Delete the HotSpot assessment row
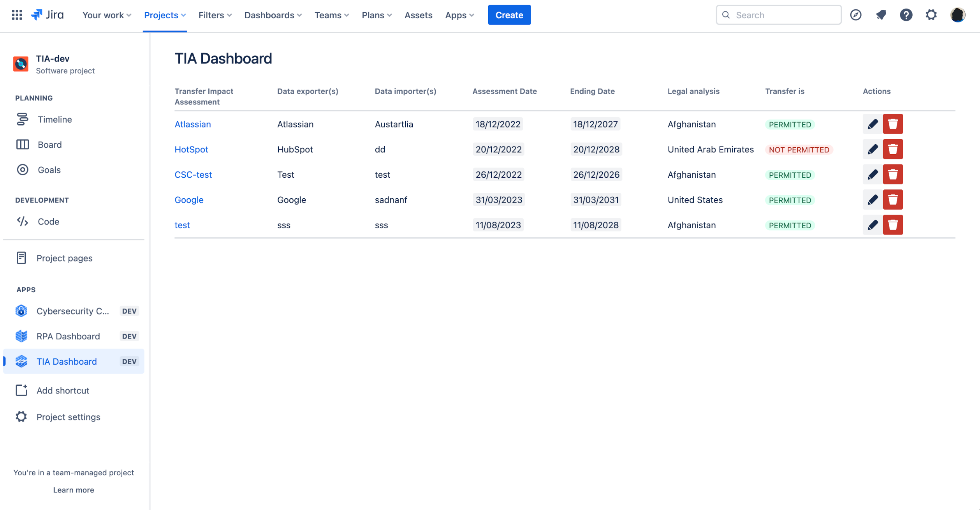The image size is (980, 510). click(x=893, y=149)
